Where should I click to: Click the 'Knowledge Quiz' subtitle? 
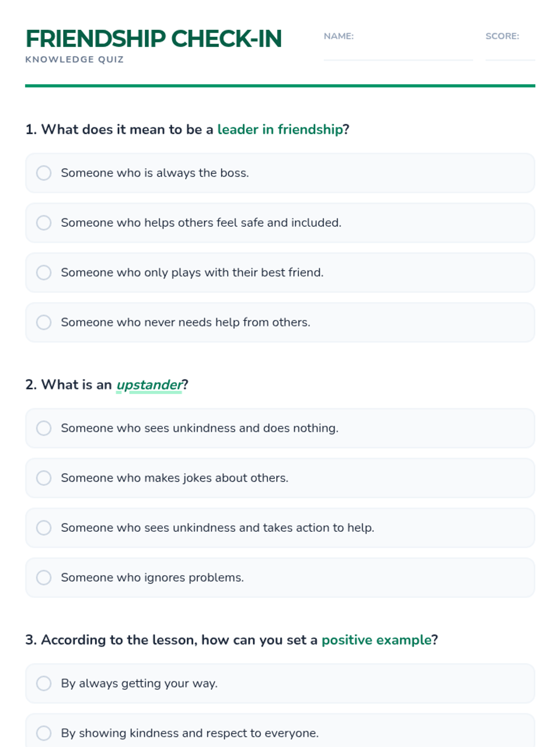pos(75,60)
